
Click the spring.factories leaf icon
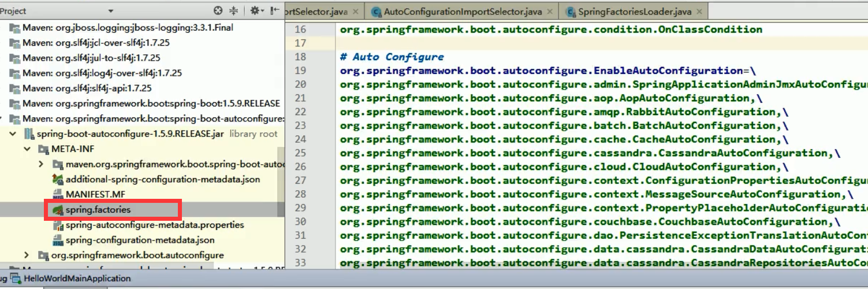coord(58,210)
